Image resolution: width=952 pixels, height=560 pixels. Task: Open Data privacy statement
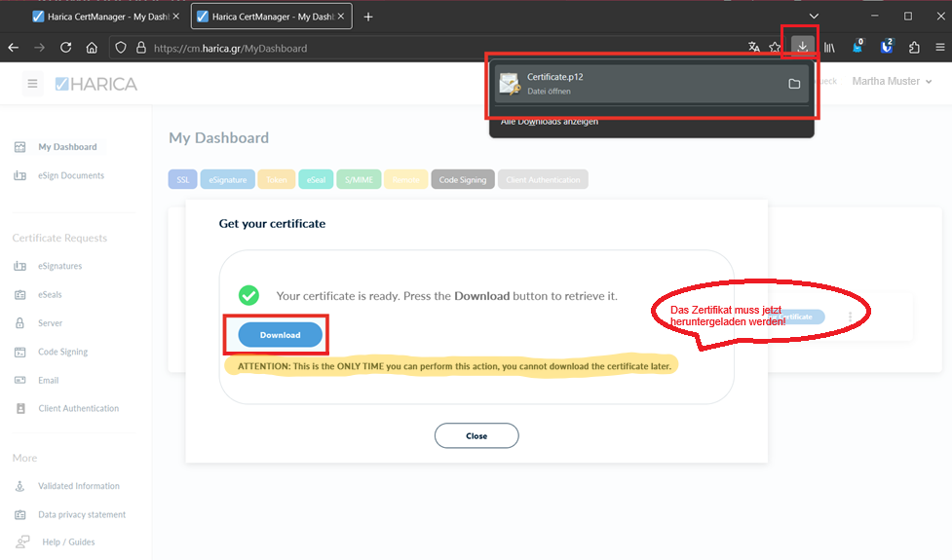82,514
